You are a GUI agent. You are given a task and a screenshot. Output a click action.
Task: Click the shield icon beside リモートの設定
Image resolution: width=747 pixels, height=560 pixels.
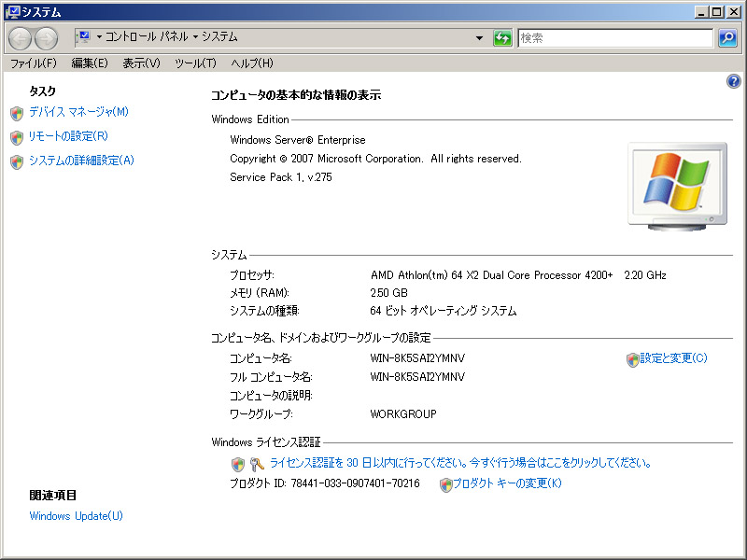17,137
